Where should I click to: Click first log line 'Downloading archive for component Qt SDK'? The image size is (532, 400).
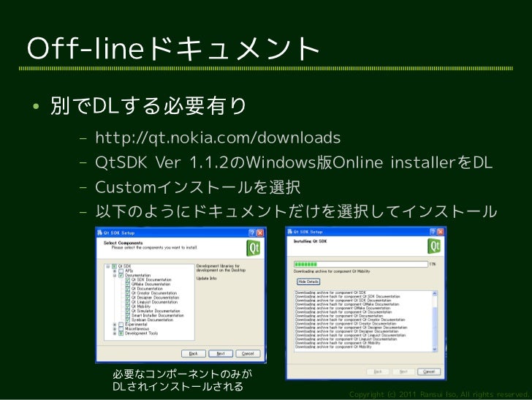click(330, 293)
